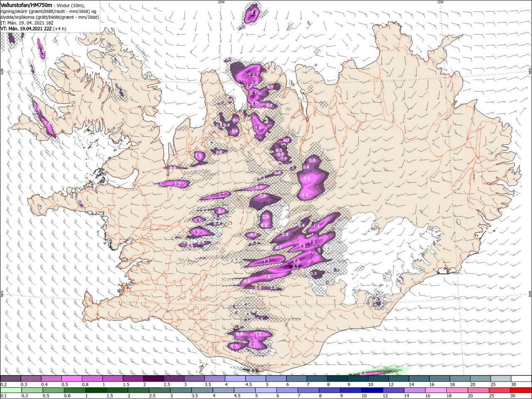The image size is (532, 399).
Task: Click the 2.1 precipitation value on the map
Action: 254,94
